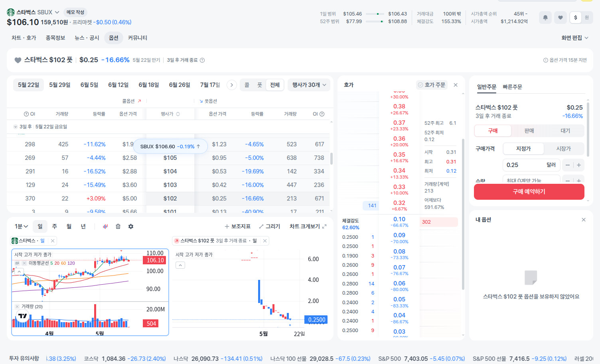Viewport: 600px width, 364px height.
Task: Select 지정가 limit price type
Action: pos(523,149)
